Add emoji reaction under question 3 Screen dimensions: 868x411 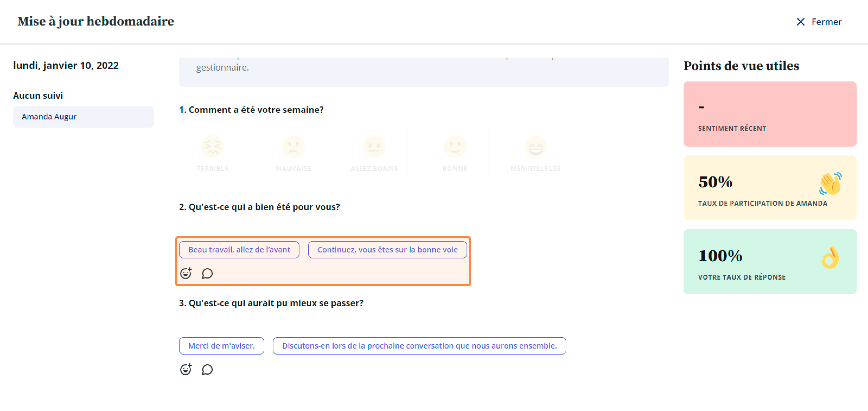pos(186,369)
